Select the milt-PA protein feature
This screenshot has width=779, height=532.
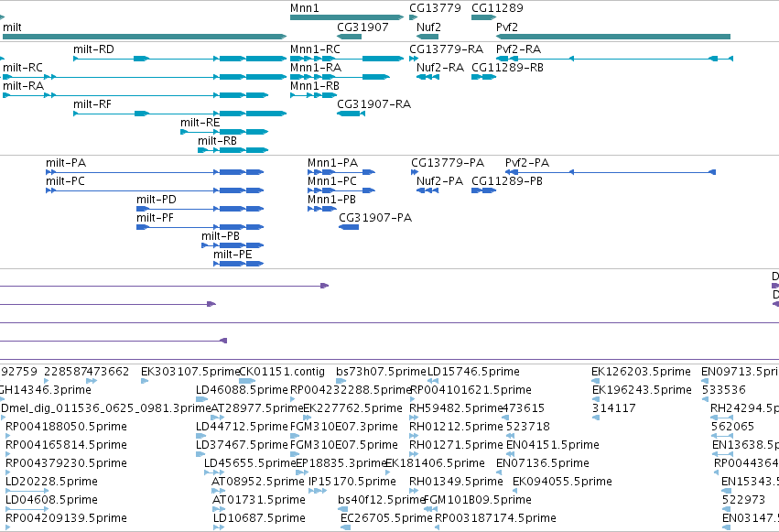pyautogui.click(x=155, y=172)
